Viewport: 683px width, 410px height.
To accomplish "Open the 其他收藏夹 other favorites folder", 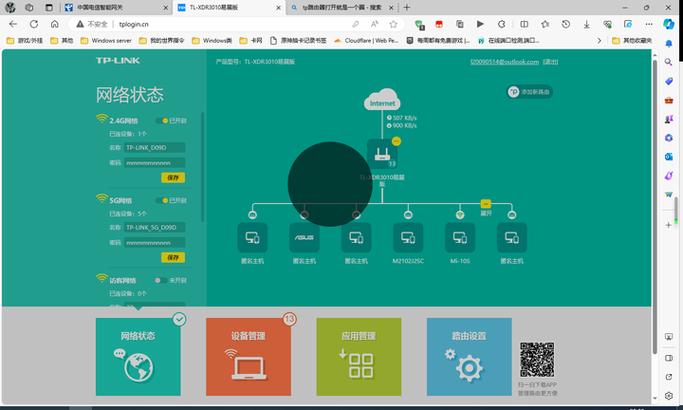I will [632, 41].
